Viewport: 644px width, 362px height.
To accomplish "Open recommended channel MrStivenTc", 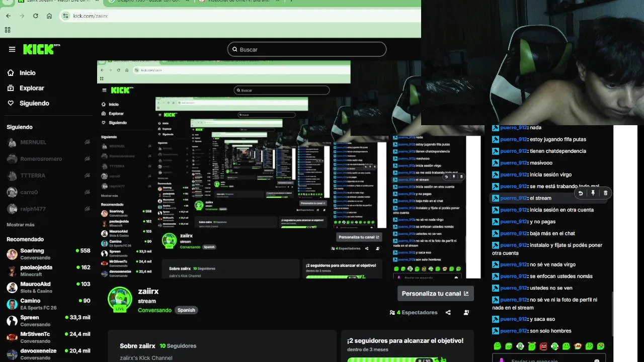I will click(x=48, y=337).
